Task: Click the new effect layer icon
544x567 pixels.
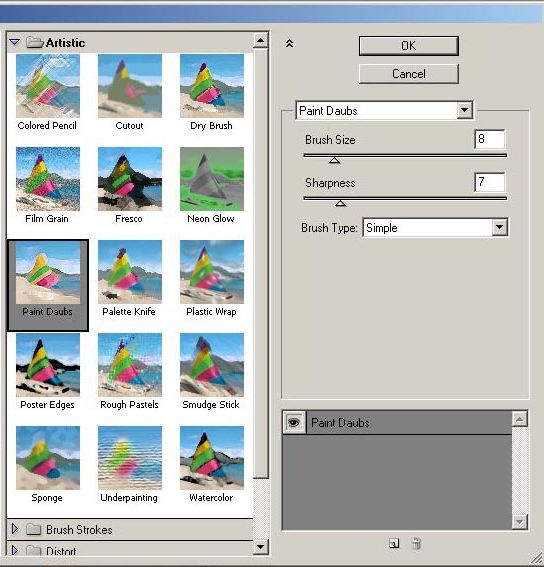Action: pos(394,543)
